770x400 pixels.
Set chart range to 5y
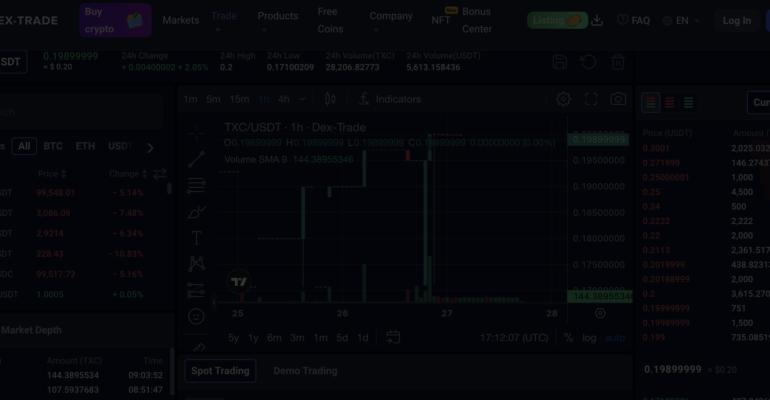click(x=233, y=338)
